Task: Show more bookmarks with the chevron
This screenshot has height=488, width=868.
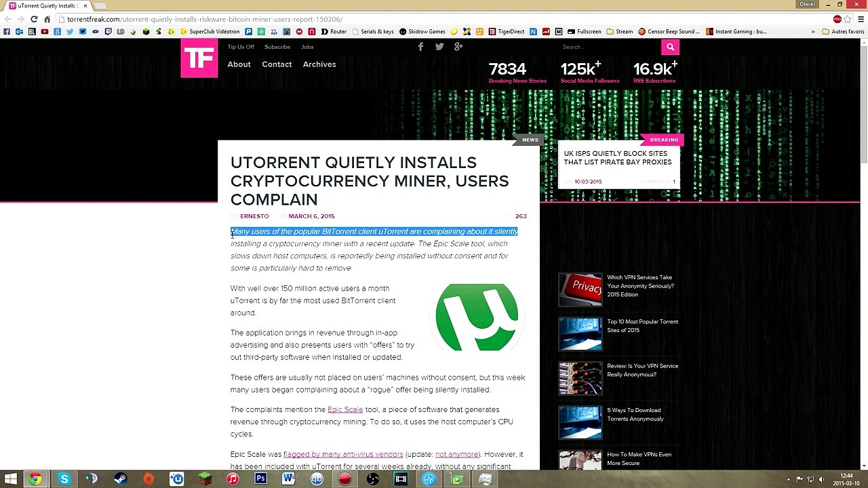Action: 812,31
